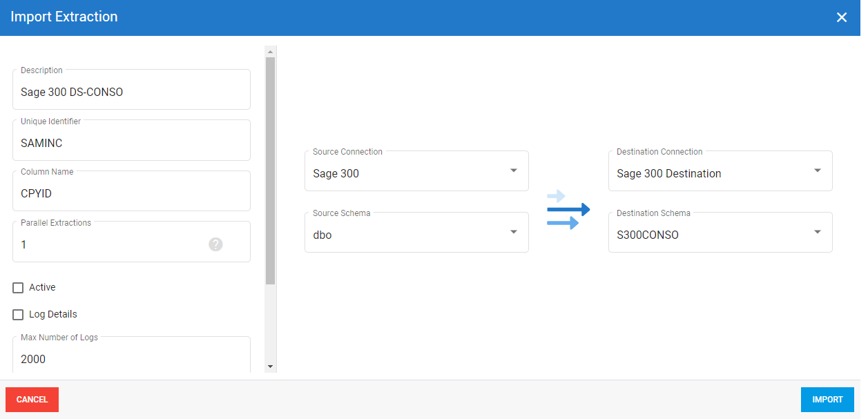Close the Import Extraction dialog

842,17
